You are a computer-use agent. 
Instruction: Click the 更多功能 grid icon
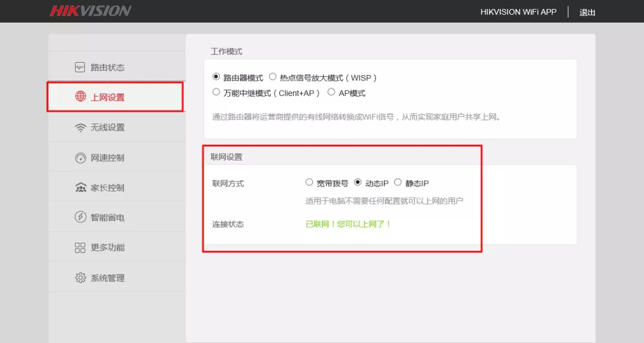80,248
